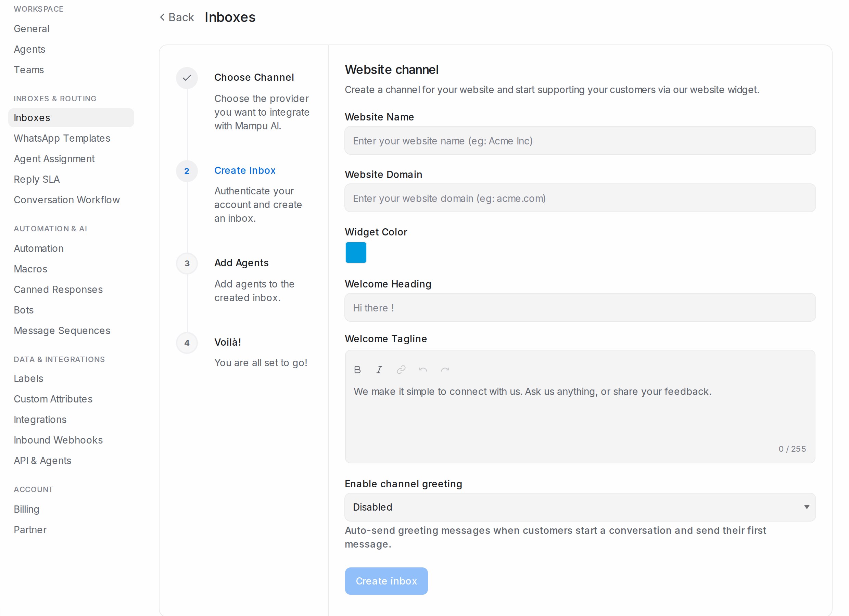849x616 pixels.
Task: Click the Create Inbox step title
Action: (245, 171)
